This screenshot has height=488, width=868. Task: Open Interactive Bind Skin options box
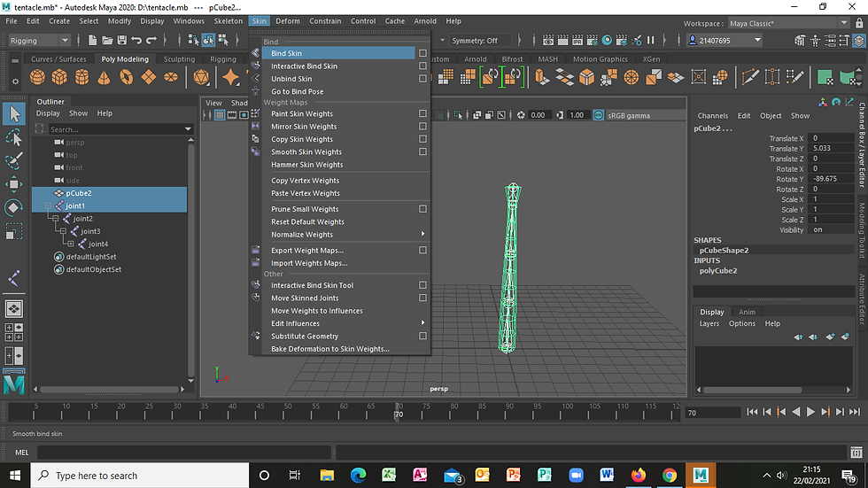point(422,66)
